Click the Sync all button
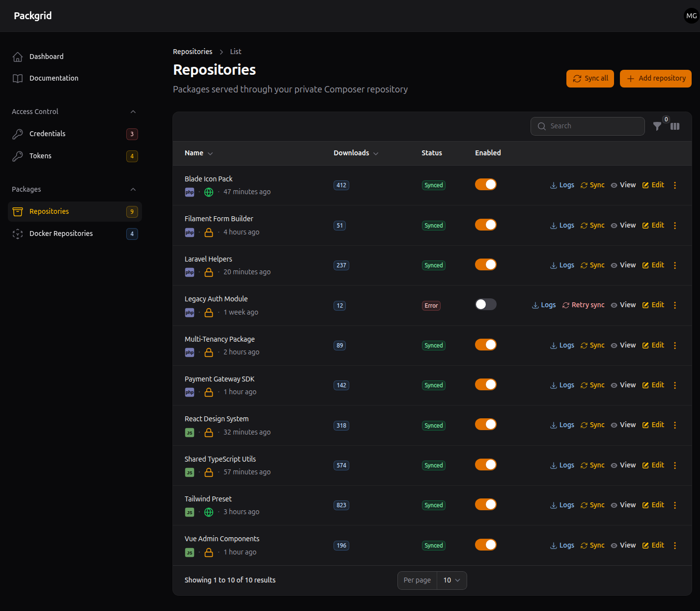 [590, 79]
